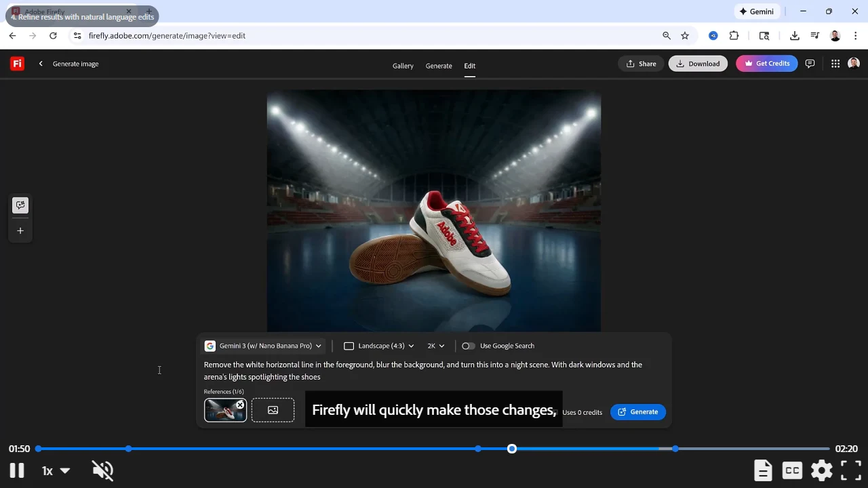868x488 pixels.
Task: Click the blue extension icon in toolbar
Action: pyautogui.click(x=713, y=36)
